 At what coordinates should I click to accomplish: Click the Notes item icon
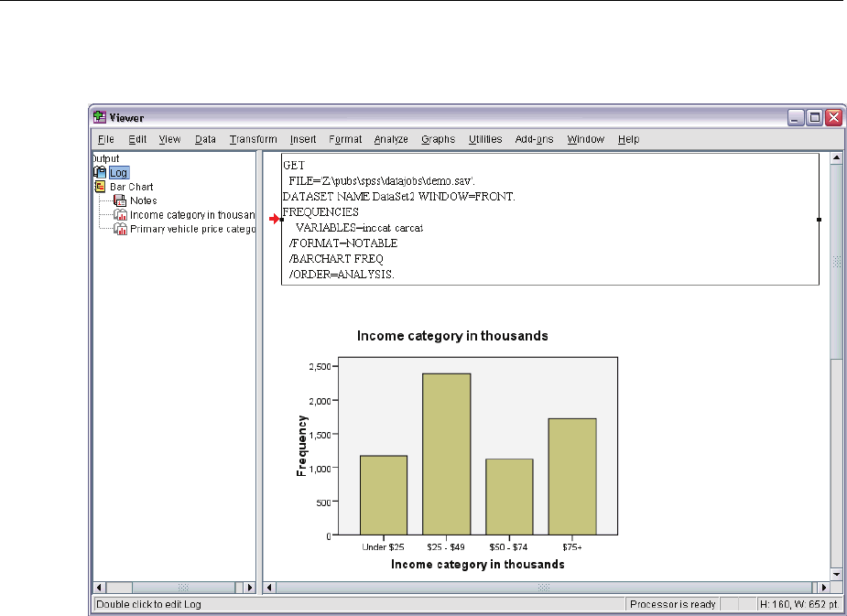(121, 200)
